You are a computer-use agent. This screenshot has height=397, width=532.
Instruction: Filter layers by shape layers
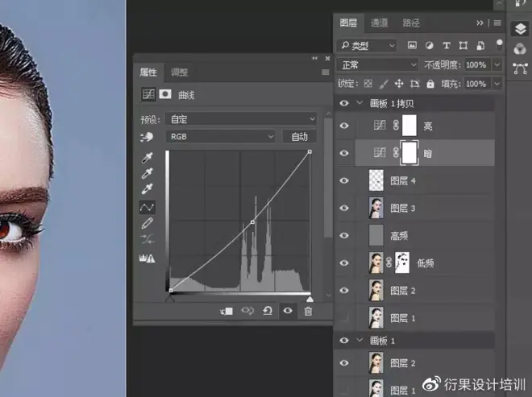tap(463, 45)
